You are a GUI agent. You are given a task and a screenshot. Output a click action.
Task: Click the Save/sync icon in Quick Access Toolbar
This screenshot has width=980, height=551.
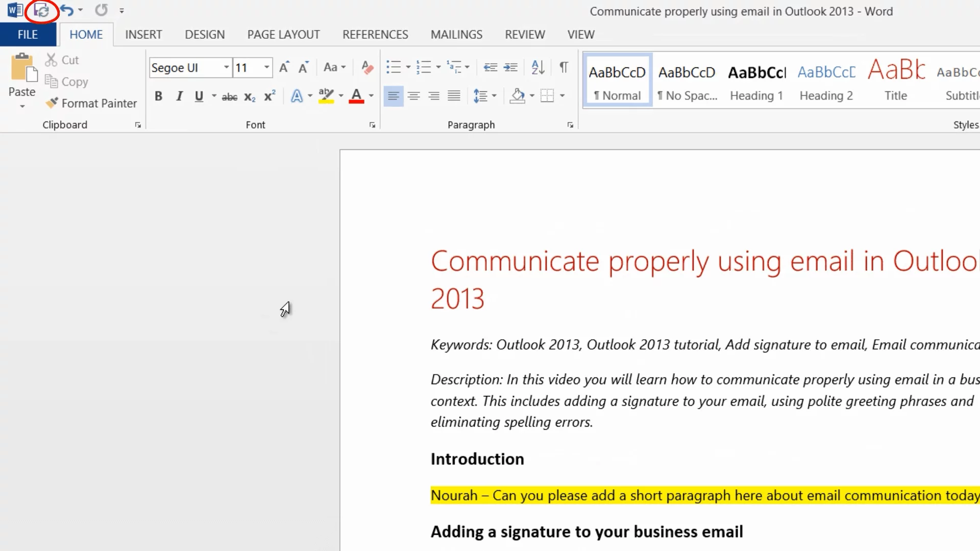41,10
